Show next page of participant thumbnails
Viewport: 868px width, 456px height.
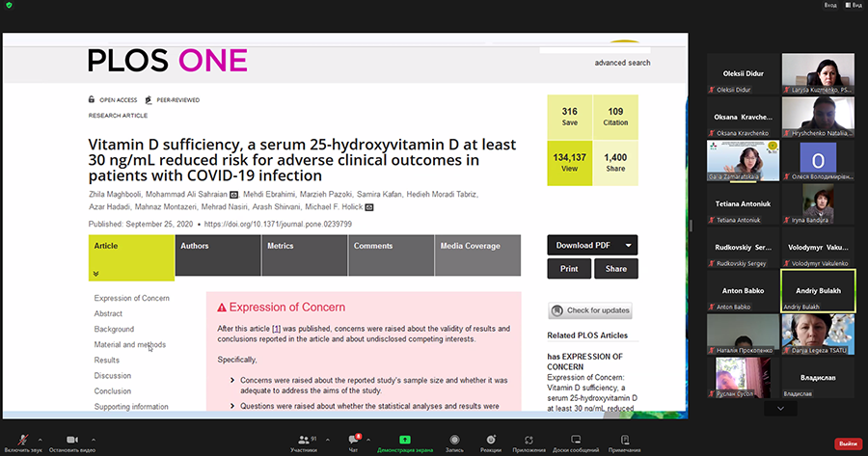click(780, 409)
